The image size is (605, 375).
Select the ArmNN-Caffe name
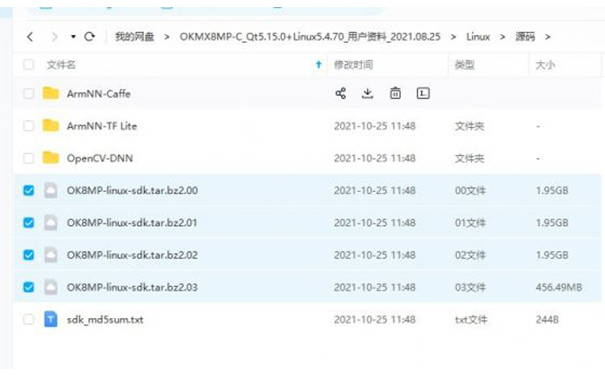pyautogui.click(x=99, y=94)
